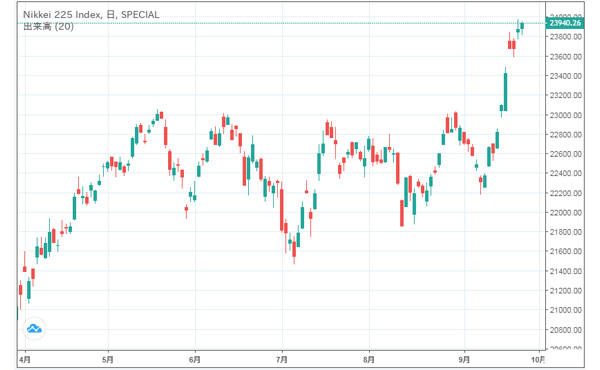600x370 pixels.
Task: Click the 22200.00 price axis label
Action: click(x=566, y=193)
